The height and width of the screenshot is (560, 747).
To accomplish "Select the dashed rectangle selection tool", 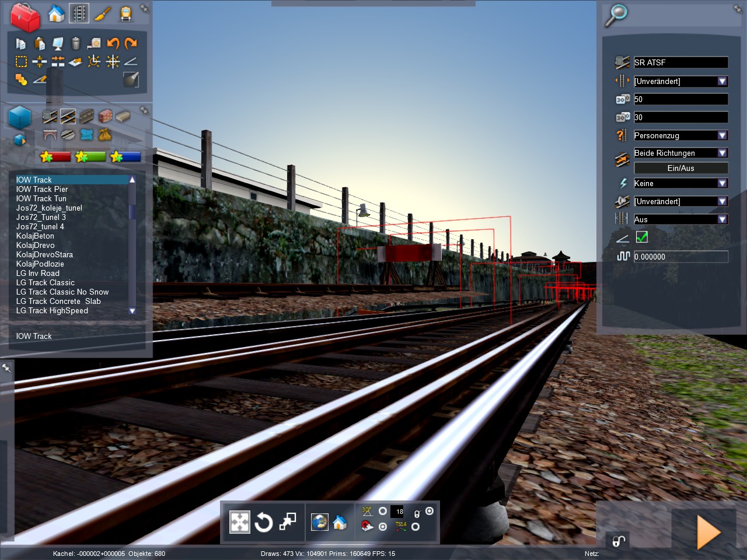I will (x=21, y=61).
